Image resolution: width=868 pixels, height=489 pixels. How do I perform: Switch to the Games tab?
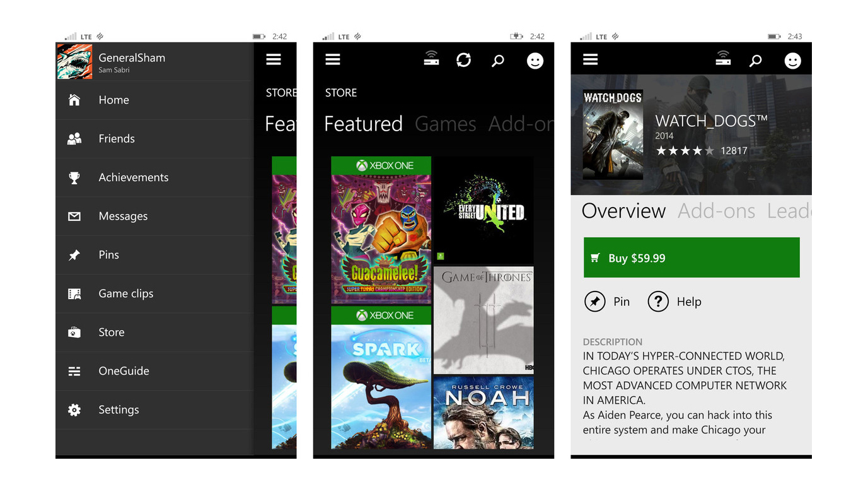[x=446, y=124]
